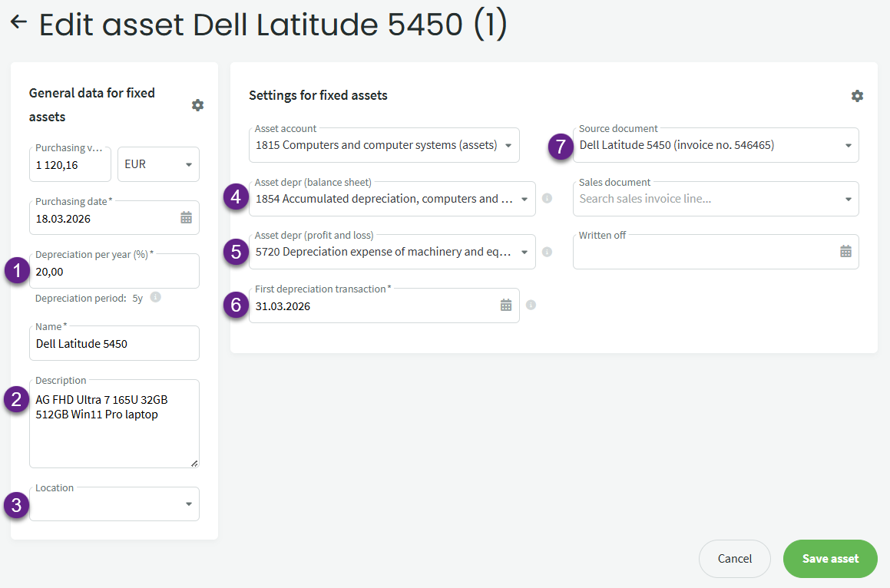
Task: Show info for Asset depr (balance sheet)
Action: (x=547, y=198)
